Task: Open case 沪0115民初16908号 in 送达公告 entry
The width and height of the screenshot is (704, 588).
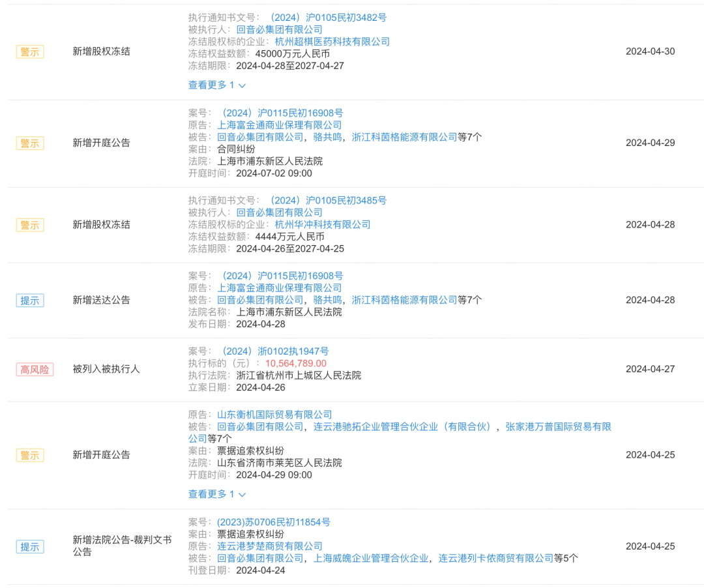Action: coord(282,276)
